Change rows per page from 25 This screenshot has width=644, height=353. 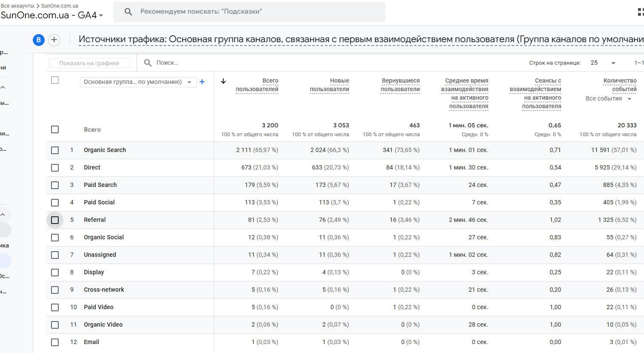coord(603,63)
